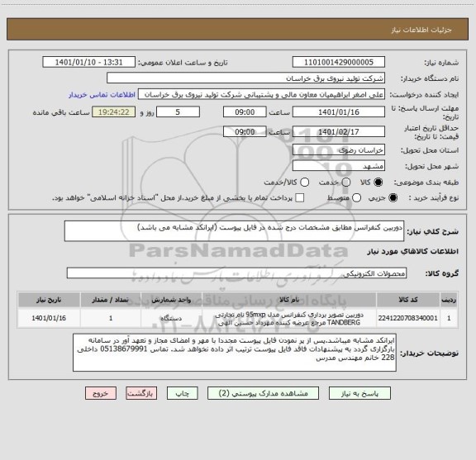Click the buyer organization name field
The image size is (476, 460).
246,78
